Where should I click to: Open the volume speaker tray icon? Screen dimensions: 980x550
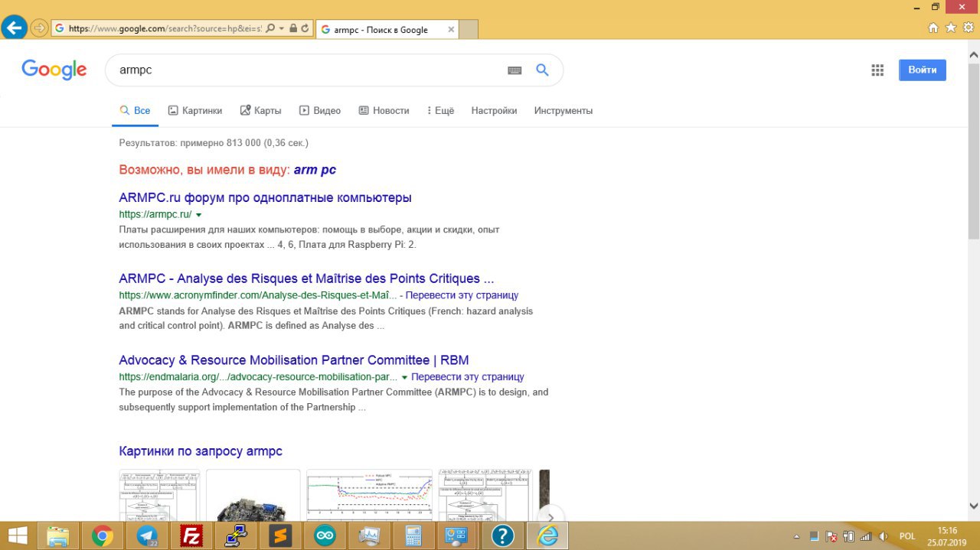click(x=884, y=536)
